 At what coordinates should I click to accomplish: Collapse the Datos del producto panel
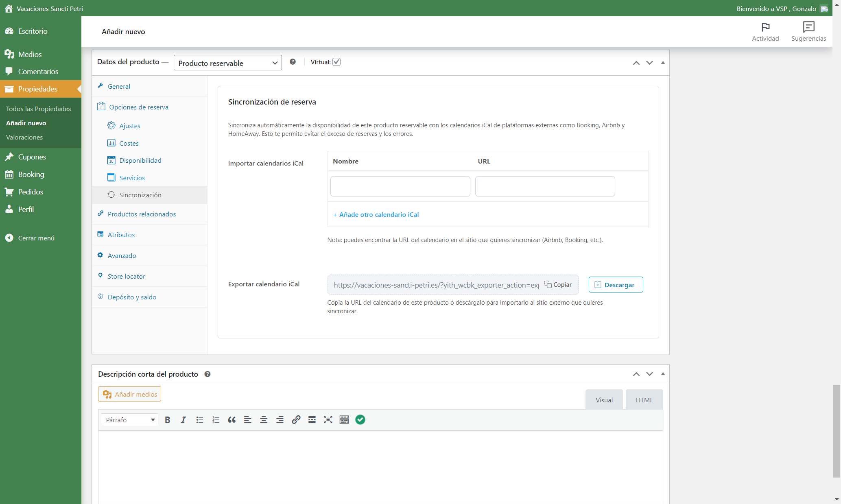663,63
